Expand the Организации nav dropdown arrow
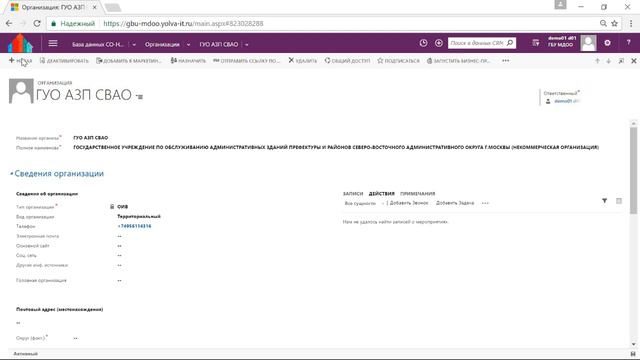Image resolution: width=640 pixels, height=360 pixels. point(188,44)
